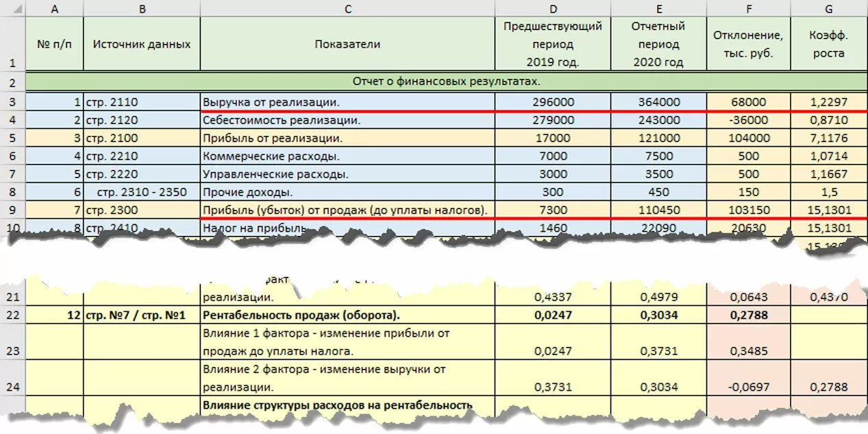Select column C header

tap(347, 8)
